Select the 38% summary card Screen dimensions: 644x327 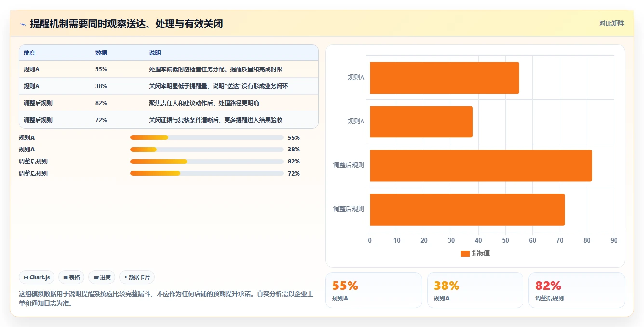point(475,290)
